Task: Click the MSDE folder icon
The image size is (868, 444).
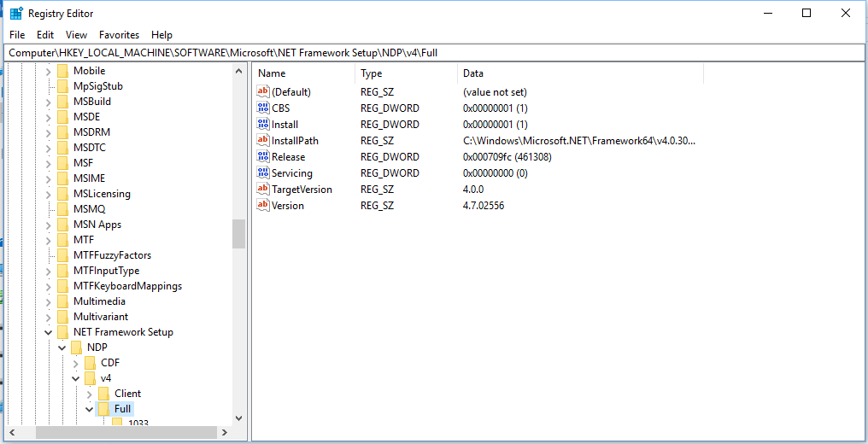Action: tap(62, 117)
